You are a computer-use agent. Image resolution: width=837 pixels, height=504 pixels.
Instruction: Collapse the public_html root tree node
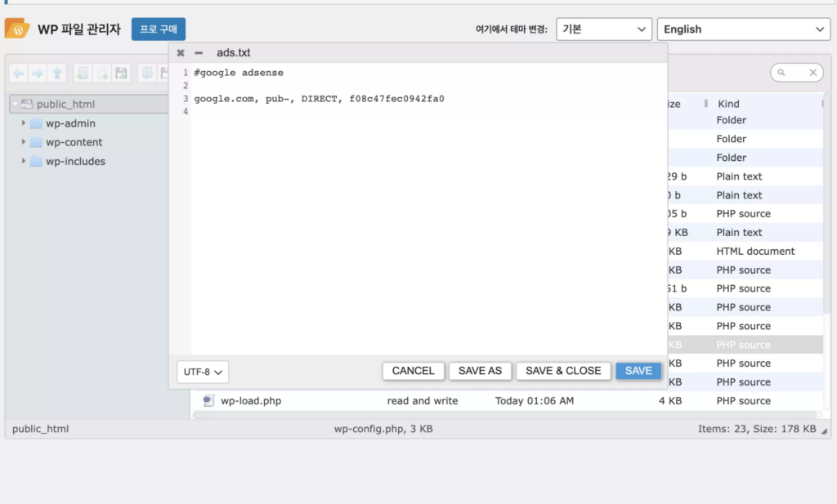pyautogui.click(x=15, y=104)
